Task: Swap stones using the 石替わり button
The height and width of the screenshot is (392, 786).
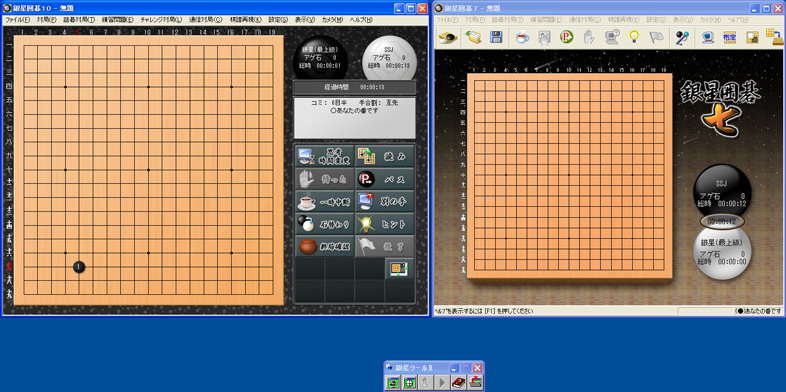Action: coord(325,224)
